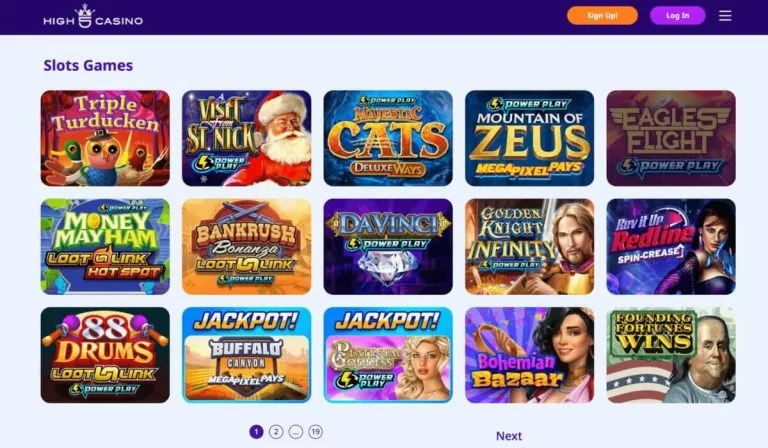This screenshot has height=448, width=768.
Task: Launch Buffalo Canyon jackpot game
Action: click(246, 355)
